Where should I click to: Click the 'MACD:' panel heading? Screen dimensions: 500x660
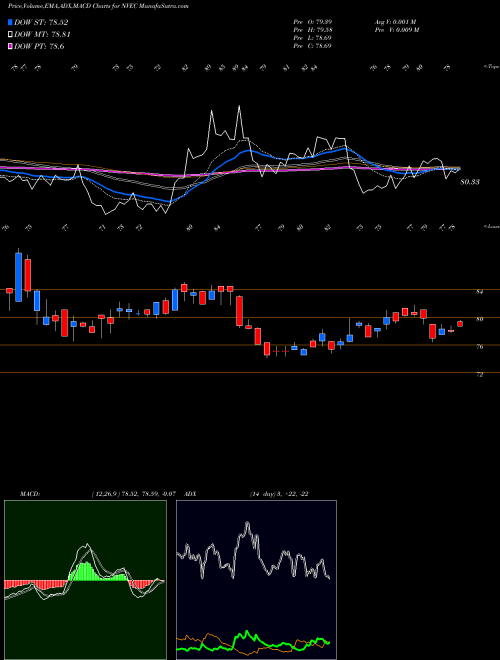(29, 494)
